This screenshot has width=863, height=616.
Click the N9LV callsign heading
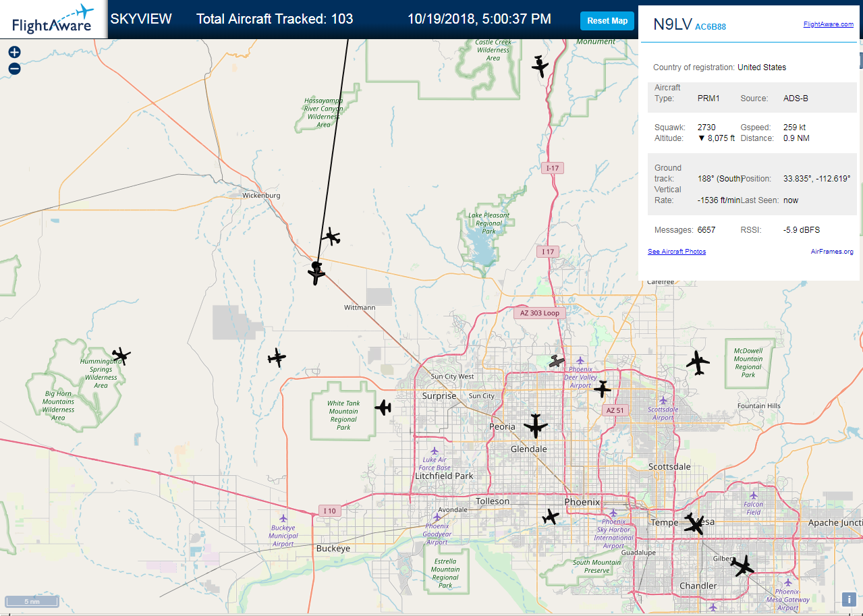click(672, 25)
